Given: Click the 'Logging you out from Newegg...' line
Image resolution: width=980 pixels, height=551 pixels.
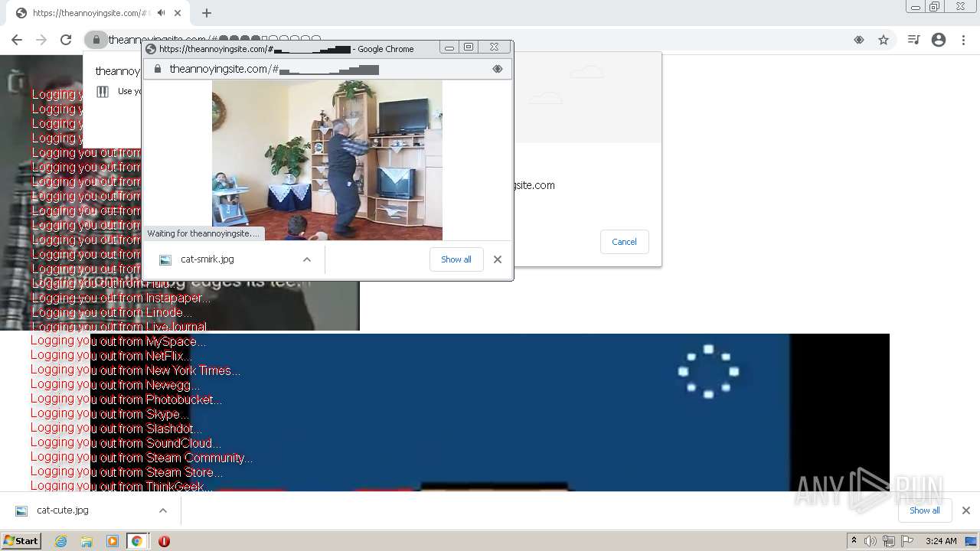Looking at the screenshot, I should pos(115,385).
